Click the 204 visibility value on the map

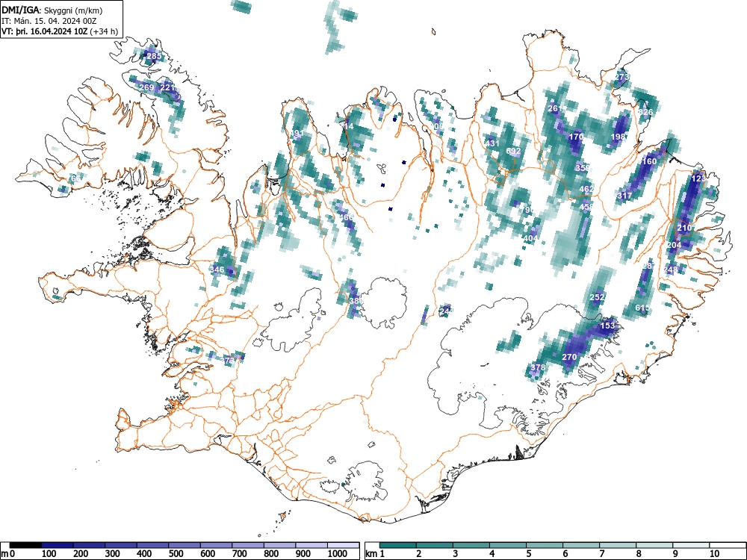674,245
